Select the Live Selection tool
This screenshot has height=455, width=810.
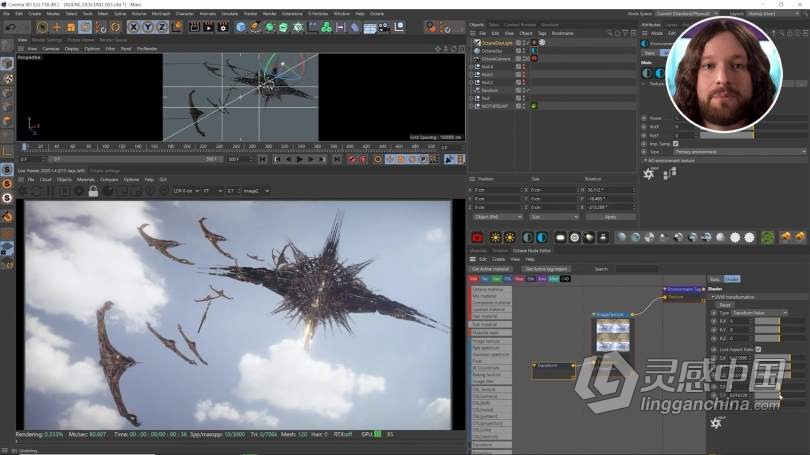[42, 27]
